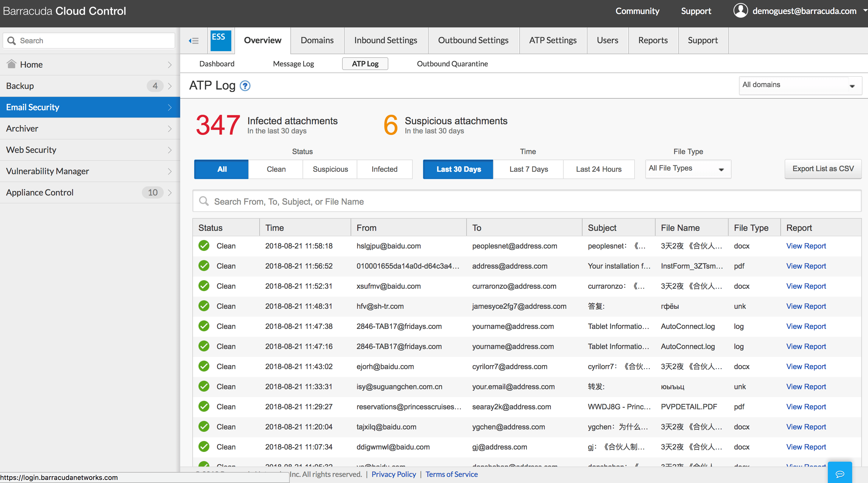This screenshot has width=868, height=483.
Task: Click the Home house icon in the sidebar
Action: [x=12, y=64]
